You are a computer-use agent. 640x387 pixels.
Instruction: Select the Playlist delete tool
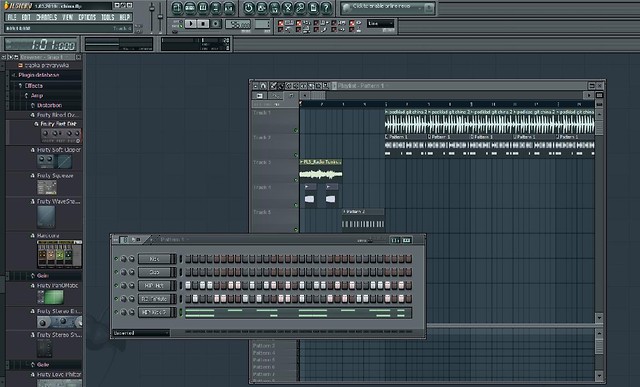click(289, 86)
